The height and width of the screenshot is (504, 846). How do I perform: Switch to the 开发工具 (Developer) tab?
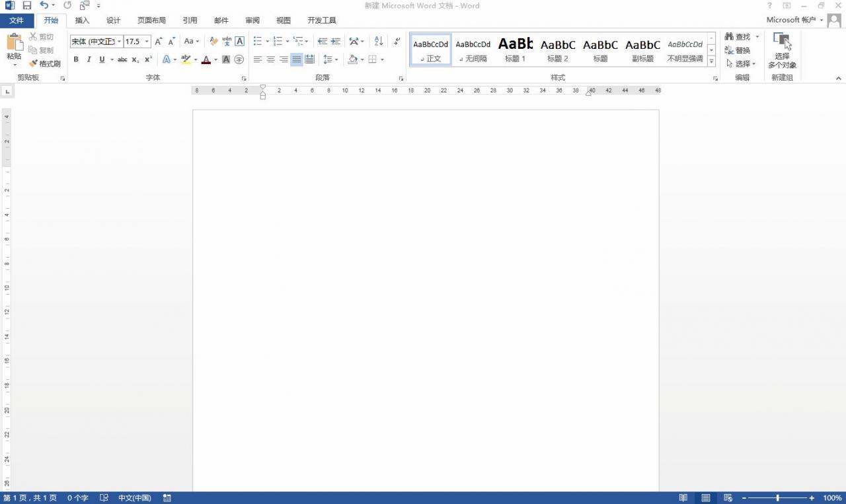coord(322,20)
